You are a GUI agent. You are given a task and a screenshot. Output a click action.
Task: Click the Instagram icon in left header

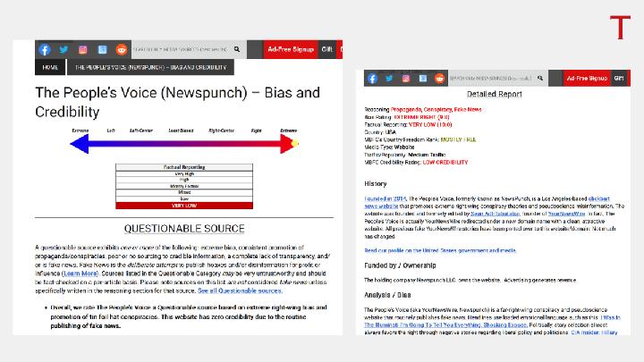click(x=82, y=50)
